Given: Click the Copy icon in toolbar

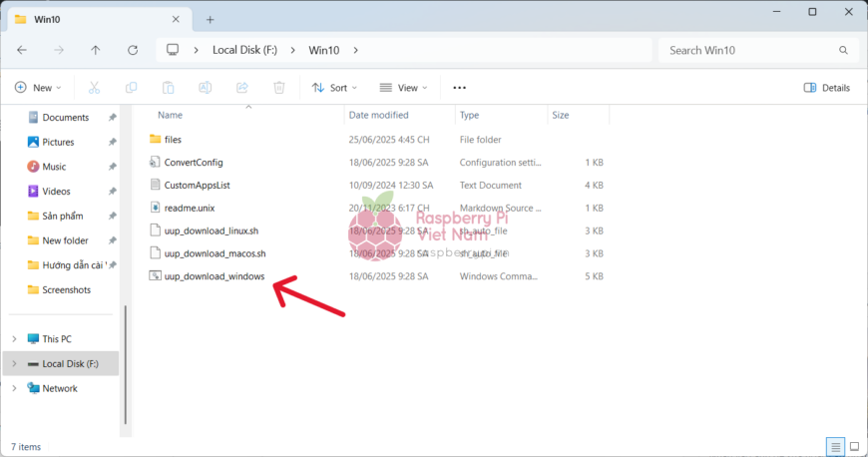Looking at the screenshot, I should tap(131, 88).
